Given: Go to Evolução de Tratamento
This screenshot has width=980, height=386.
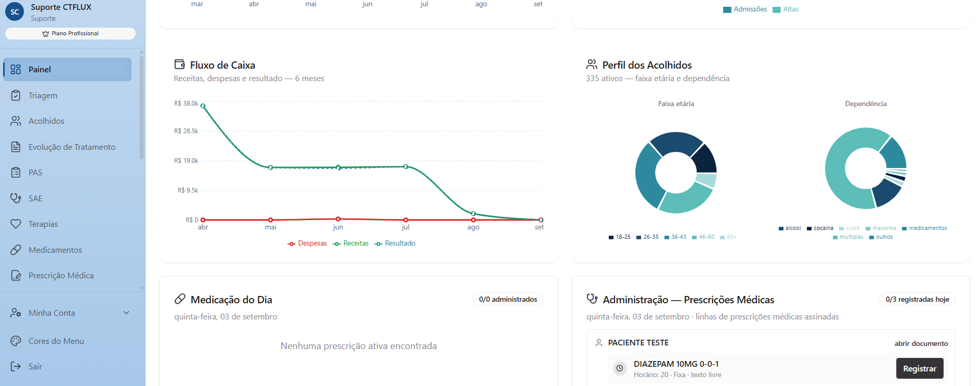Looking at the screenshot, I should 67,147.
